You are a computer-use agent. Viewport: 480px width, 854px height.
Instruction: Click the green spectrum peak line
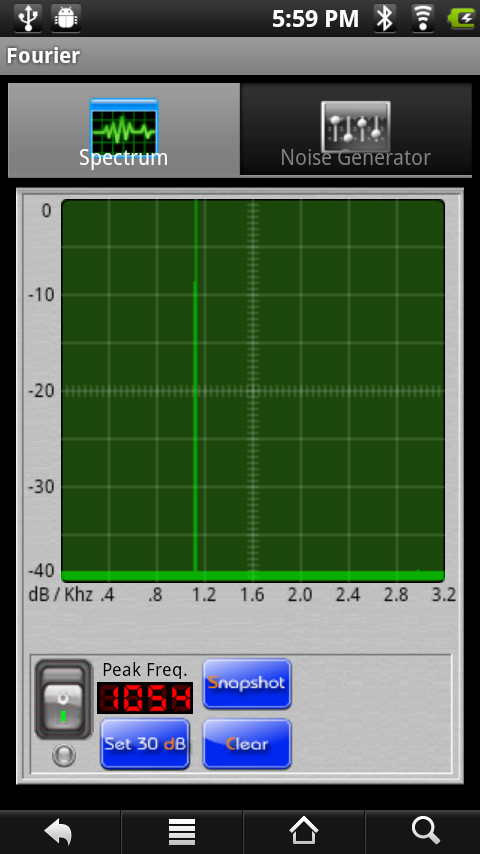coord(195,385)
